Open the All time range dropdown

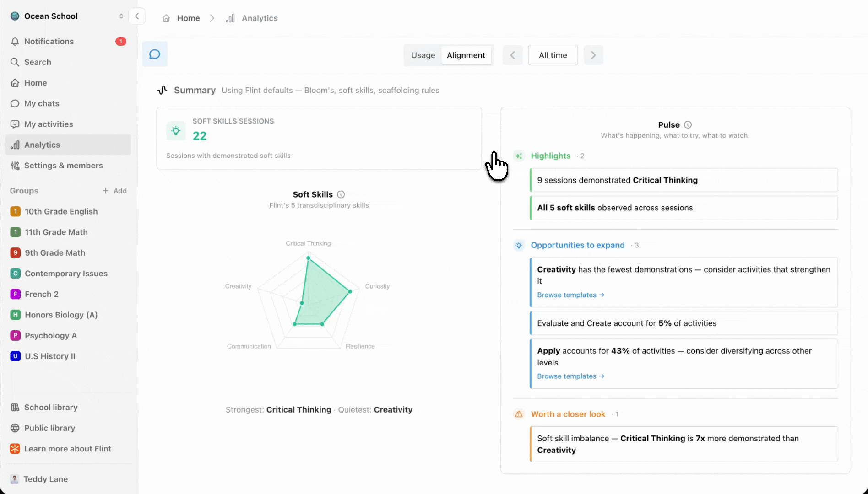553,55
